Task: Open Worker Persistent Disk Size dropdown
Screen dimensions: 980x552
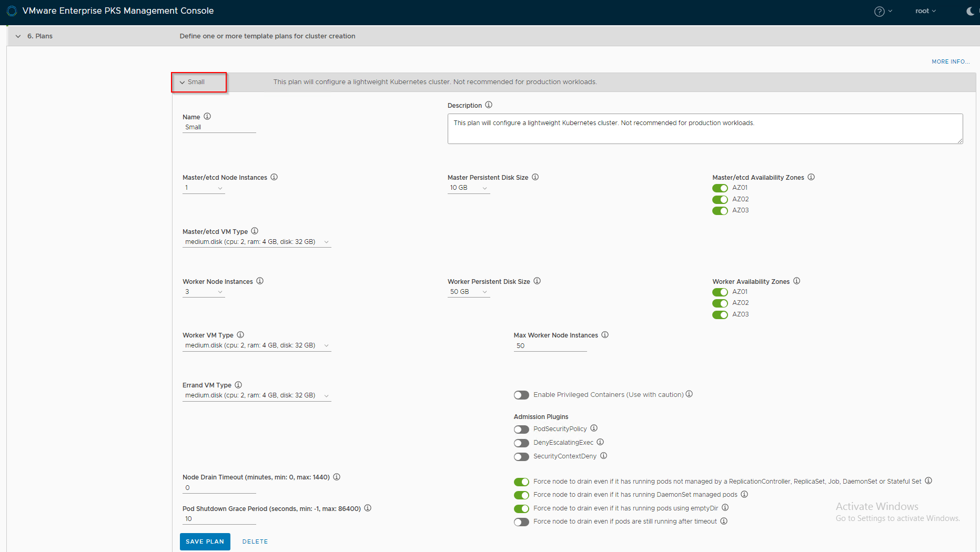Action: 469,292
